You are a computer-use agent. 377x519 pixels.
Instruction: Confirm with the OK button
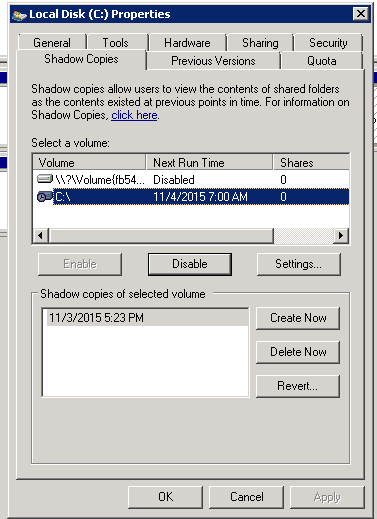pyautogui.click(x=165, y=497)
